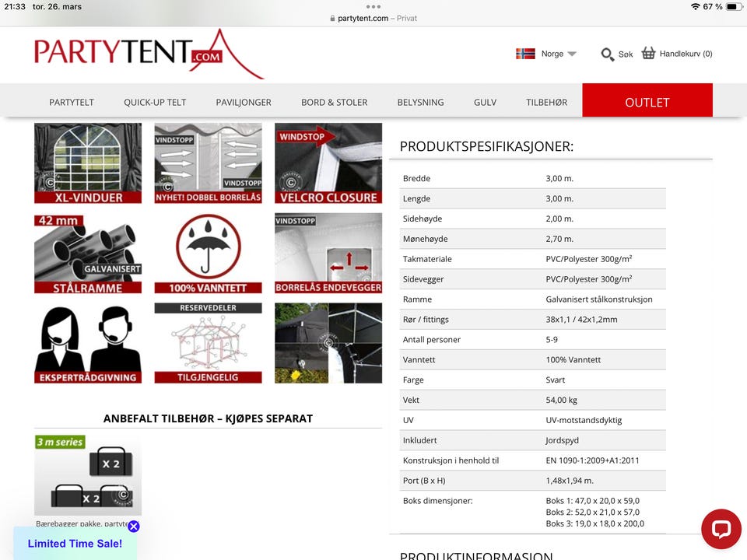Click the '3 m series' green badge
Viewport: 747px width, 560px height.
point(60,442)
